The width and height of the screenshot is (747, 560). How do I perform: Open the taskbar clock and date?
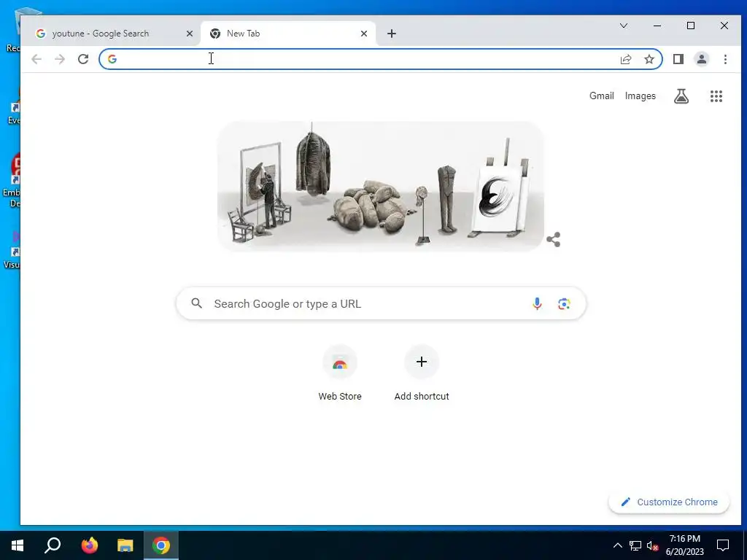click(684, 545)
